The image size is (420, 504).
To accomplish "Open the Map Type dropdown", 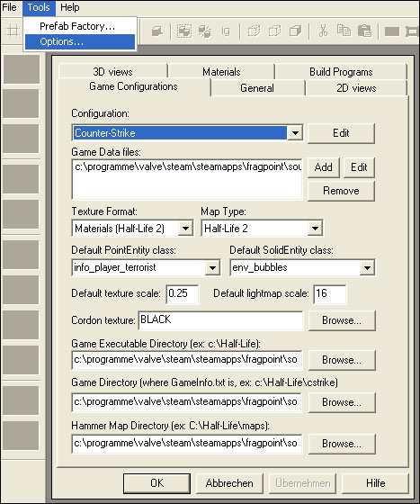I will point(316,229).
